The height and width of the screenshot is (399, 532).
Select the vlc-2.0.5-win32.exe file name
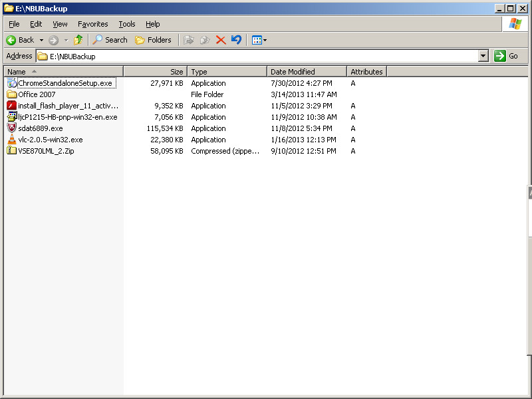[x=51, y=140]
